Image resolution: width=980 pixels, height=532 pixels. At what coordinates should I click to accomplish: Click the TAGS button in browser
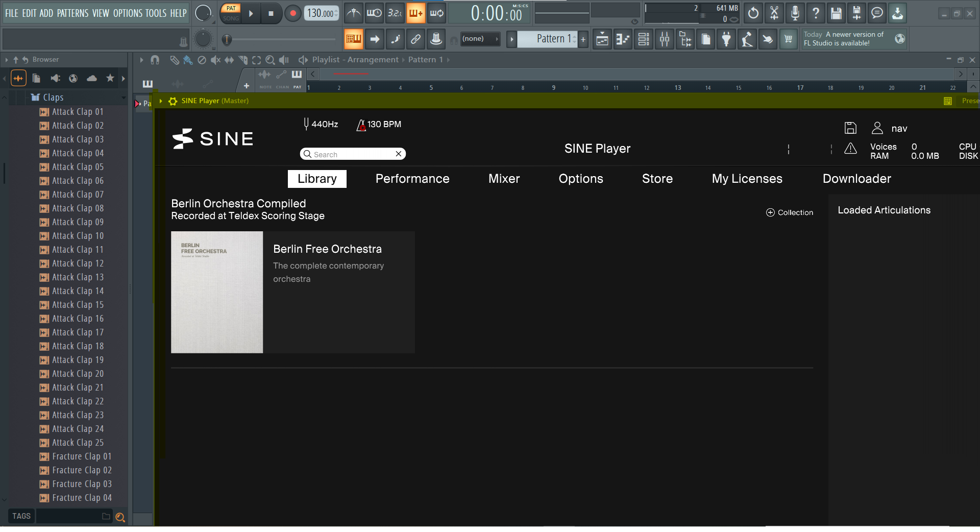coord(21,516)
